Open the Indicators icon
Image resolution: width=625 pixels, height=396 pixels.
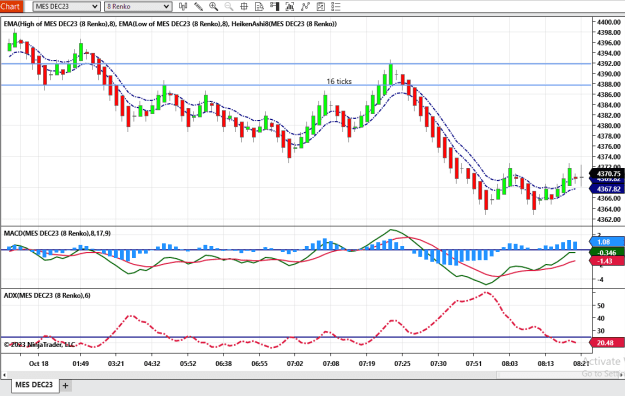pos(305,6)
